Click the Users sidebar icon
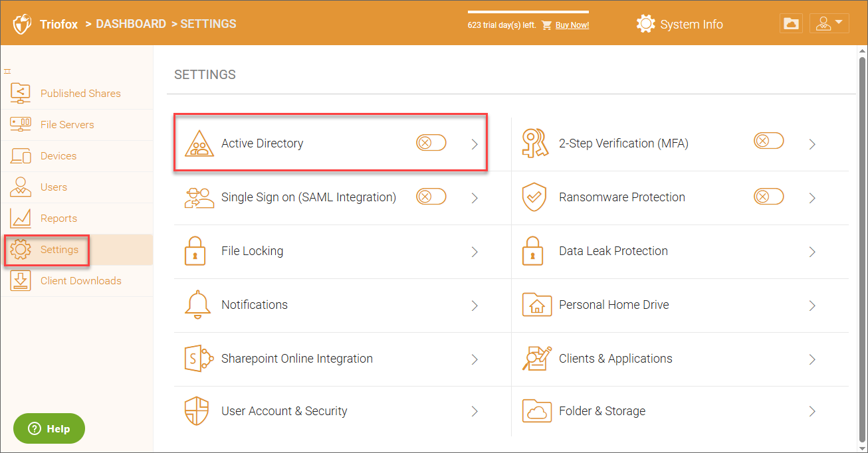 tap(21, 187)
